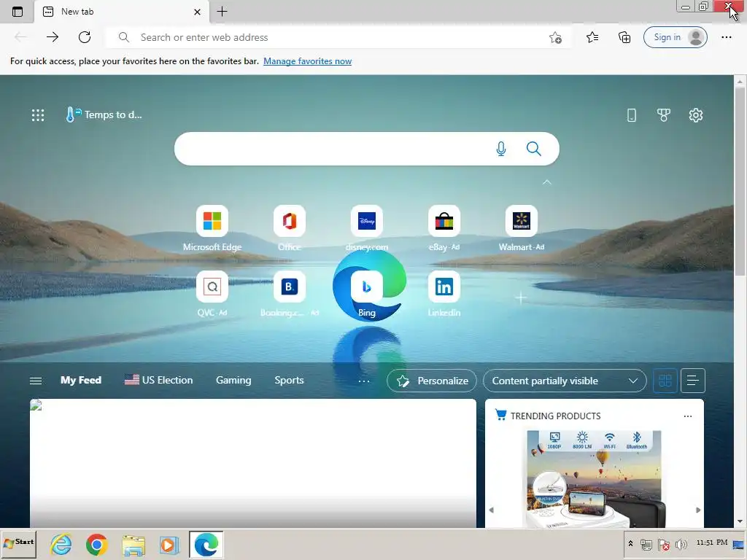747x560 pixels.
Task: Open the eBay quick link tile
Action: click(444, 228)
